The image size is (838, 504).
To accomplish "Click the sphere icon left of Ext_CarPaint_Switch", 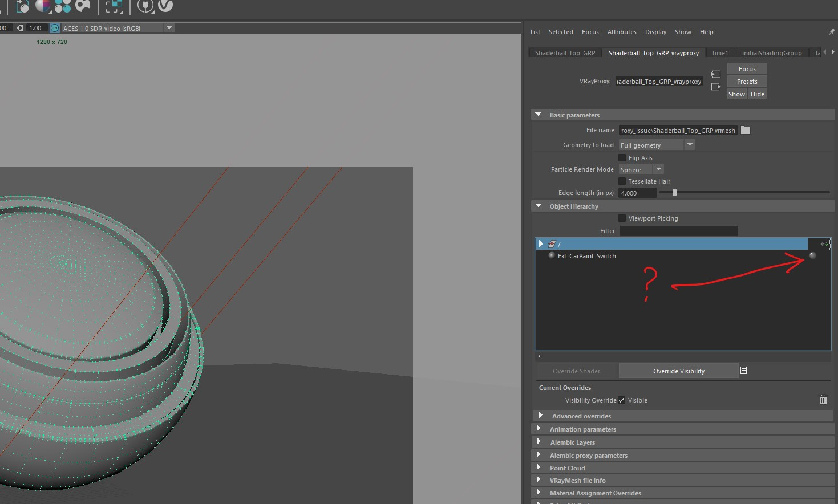I will click(x=552, y=255).
